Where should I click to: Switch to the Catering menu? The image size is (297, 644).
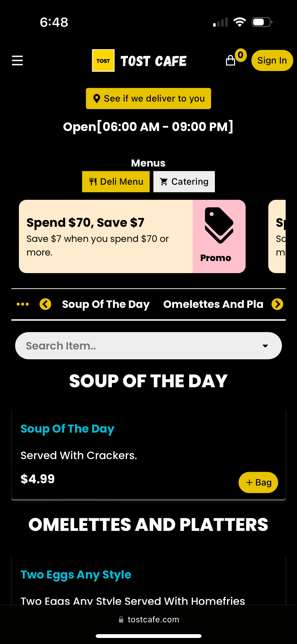184,182
